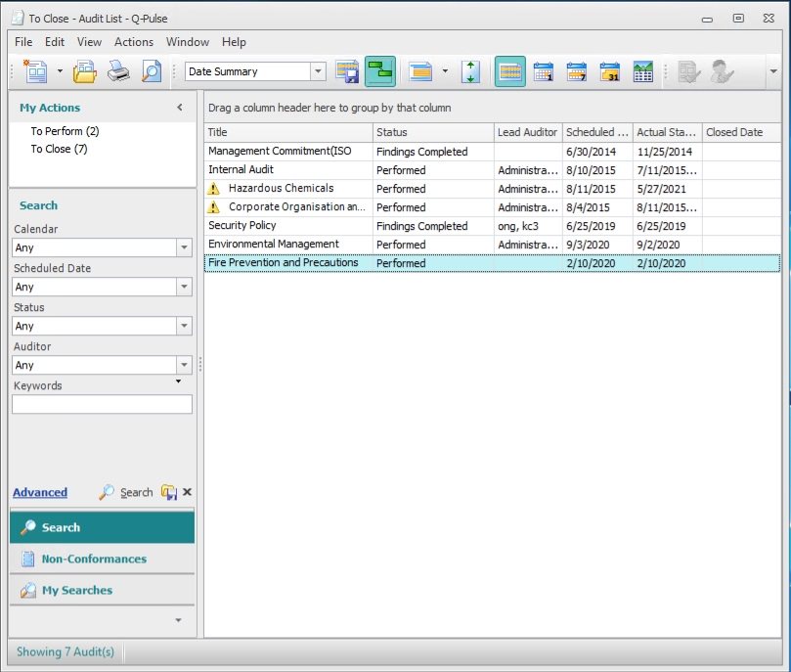Open the Actions menu
Image resolution: width=791 pixels, height=672 pixels.
[134, 42]
